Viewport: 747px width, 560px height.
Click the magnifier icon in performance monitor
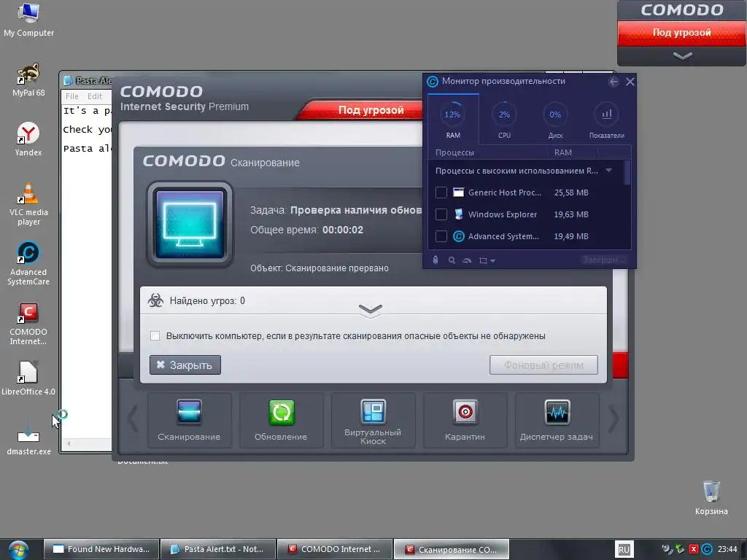(452, 260)
